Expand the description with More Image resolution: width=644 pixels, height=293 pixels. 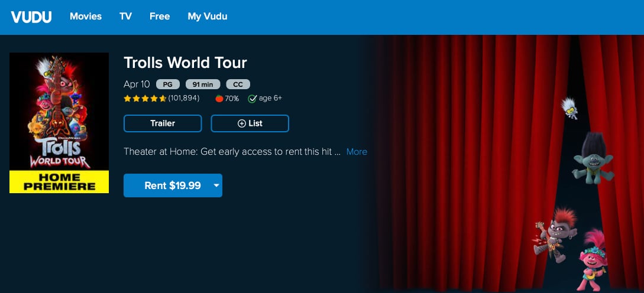pyautogui.click(x=357, y=152)
